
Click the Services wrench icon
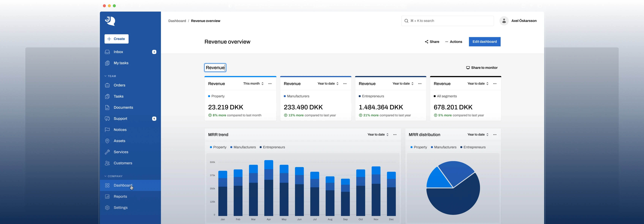[107, 152]
